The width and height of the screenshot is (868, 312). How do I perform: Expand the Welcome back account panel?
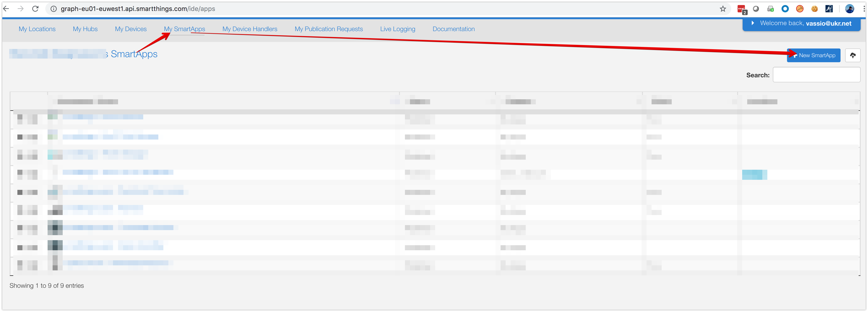[801, 23]
